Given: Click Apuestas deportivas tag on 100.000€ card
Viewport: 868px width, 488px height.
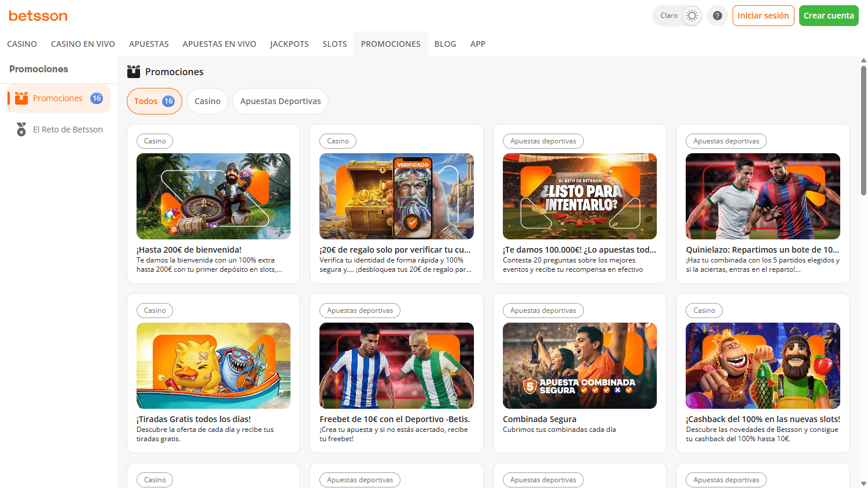Looking at the screenshot, I should 543,141.
